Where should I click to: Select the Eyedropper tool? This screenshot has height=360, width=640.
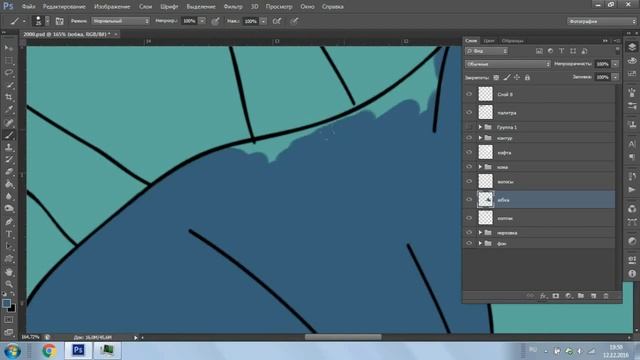coord(9,110)
